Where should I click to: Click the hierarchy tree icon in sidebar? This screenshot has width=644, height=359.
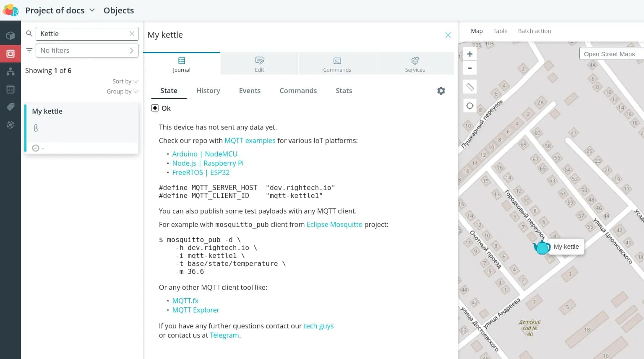coord(10,72)
